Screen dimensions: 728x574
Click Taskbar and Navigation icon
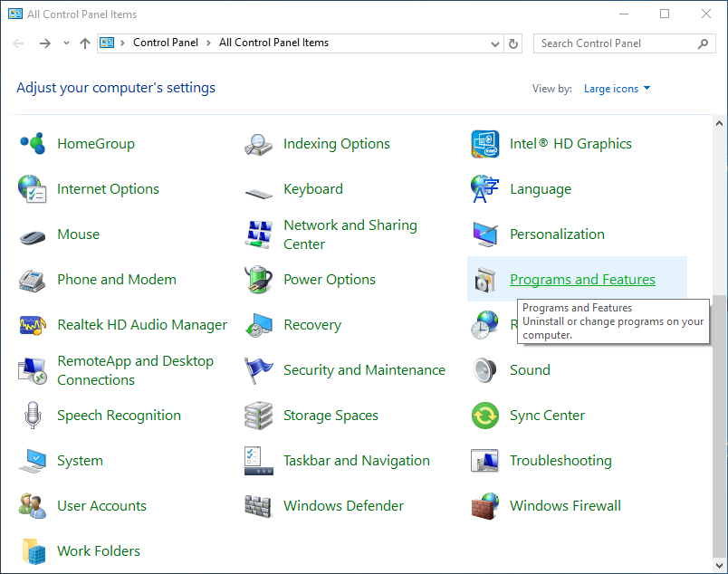(259, 461)
